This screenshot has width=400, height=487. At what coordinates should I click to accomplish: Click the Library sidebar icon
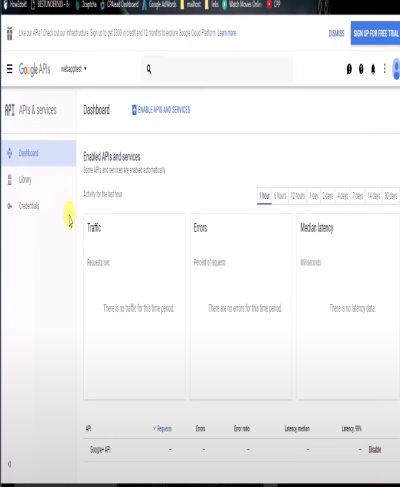10,180
